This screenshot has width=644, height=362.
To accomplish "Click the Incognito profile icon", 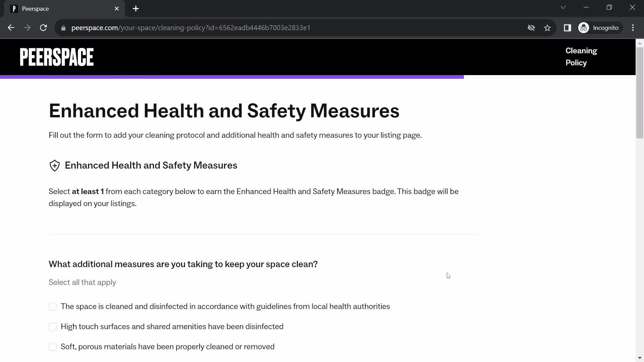I will coord(585,28).
